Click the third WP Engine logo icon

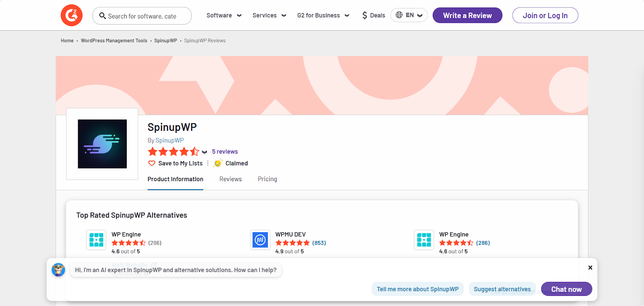424,240
